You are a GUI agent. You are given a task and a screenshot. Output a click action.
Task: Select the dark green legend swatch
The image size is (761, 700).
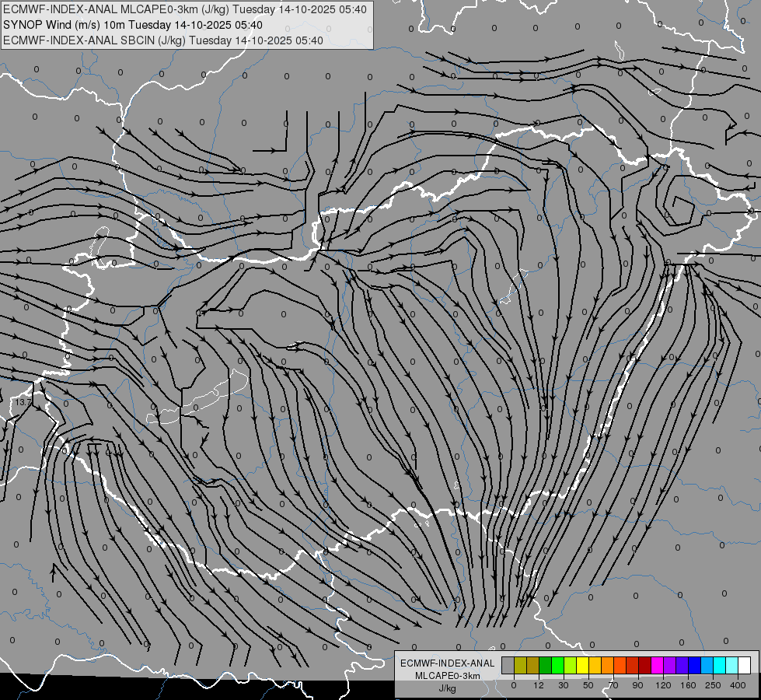tap(545, 665)
